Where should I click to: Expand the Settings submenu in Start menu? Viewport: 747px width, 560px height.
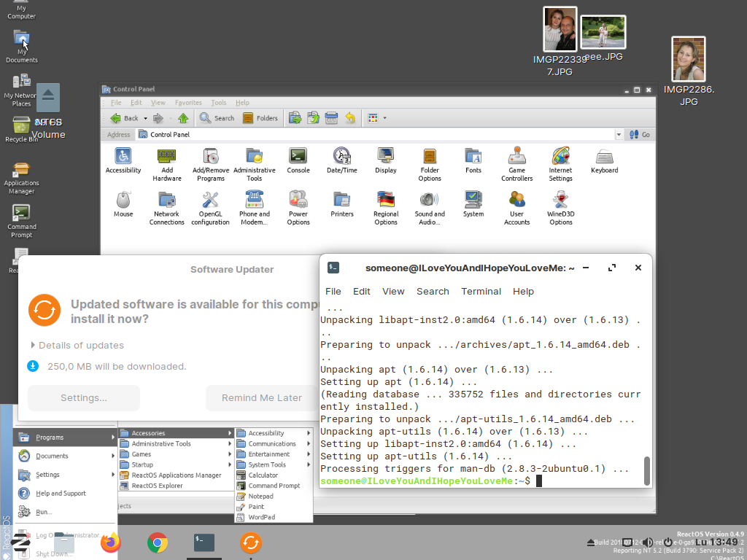[x=65, y=474]
